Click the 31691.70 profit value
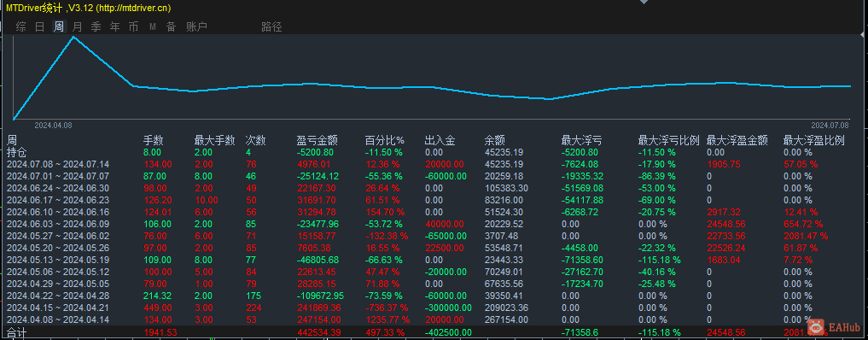The image size is (868, 340). point(316,200)
